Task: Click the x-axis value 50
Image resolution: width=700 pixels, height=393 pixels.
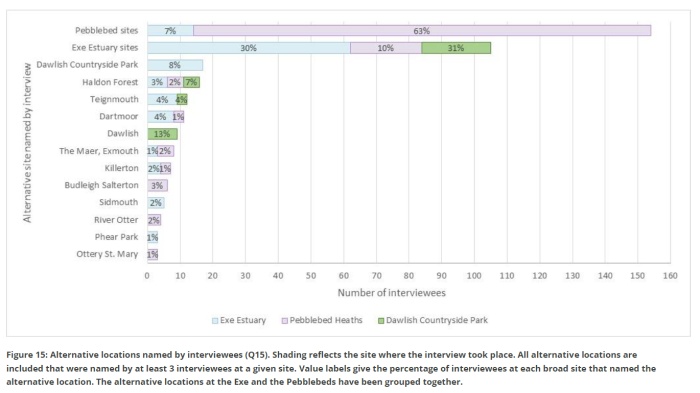Action: [x=311, y=276]
